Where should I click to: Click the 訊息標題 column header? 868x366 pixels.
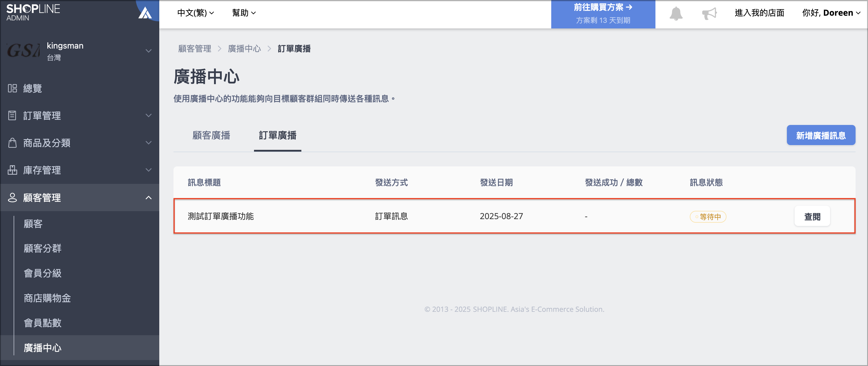tap(204, 183)
